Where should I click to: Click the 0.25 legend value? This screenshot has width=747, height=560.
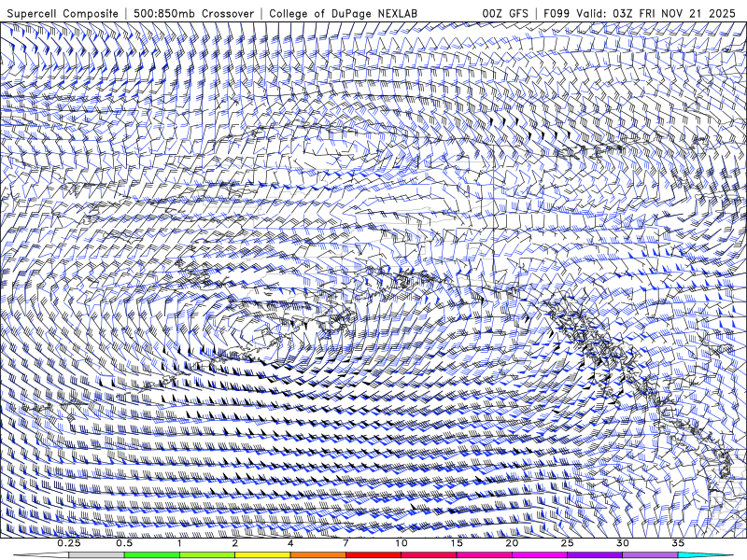point(69,543)
